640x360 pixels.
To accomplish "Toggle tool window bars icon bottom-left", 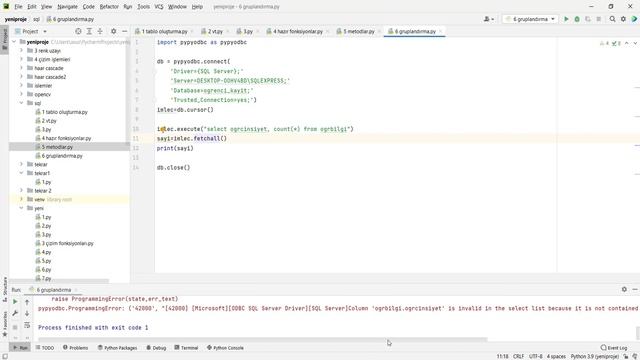I will pyautogui.click(x=4, y=356).
